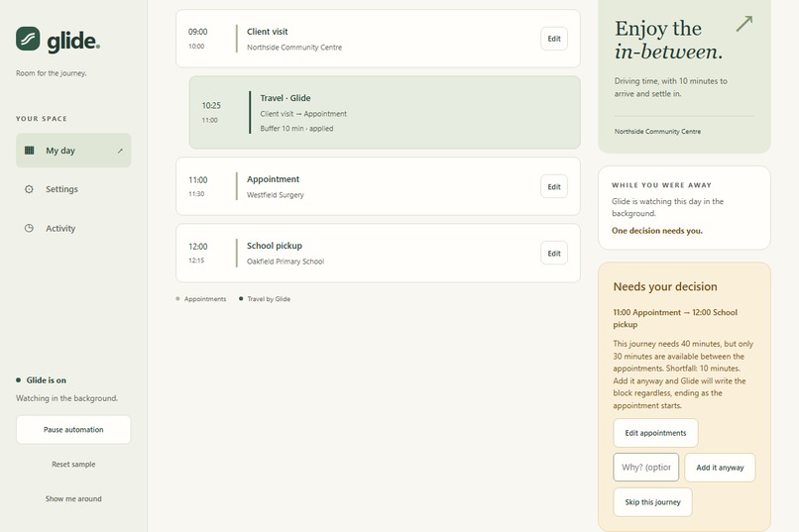Image resolution: width=799 pixels, height=532 pixels.
Task: Click Add it anyway
Action: 720,468
